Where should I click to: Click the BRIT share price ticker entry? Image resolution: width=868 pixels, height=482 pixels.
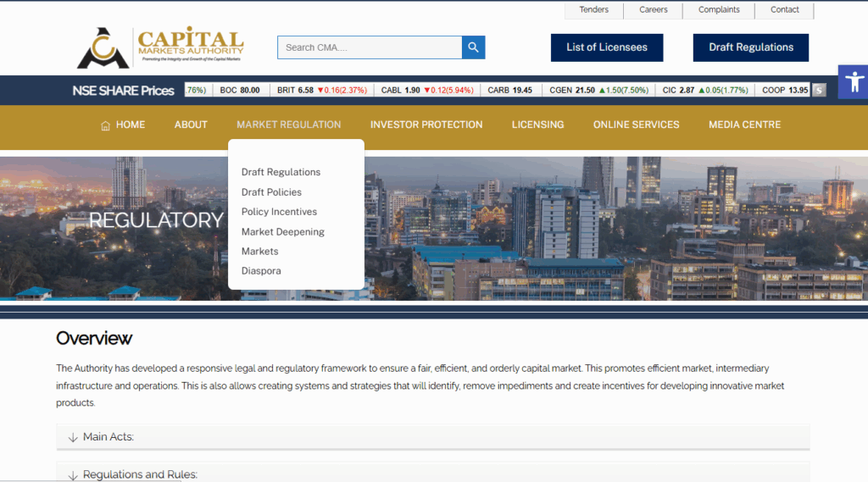click(x=321, y=90)
